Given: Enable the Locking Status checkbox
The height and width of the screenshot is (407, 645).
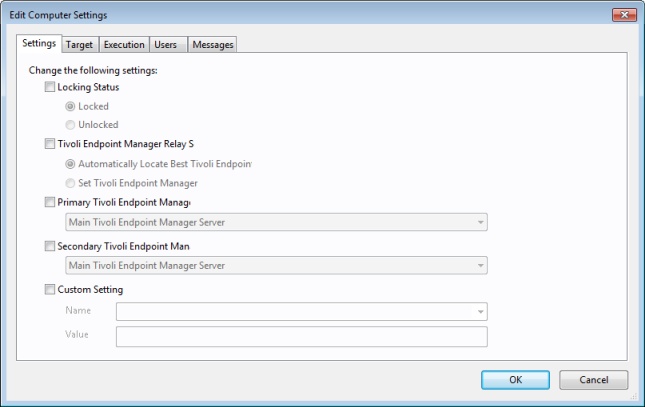Looking at the screenshot, I should coord(51,88).
